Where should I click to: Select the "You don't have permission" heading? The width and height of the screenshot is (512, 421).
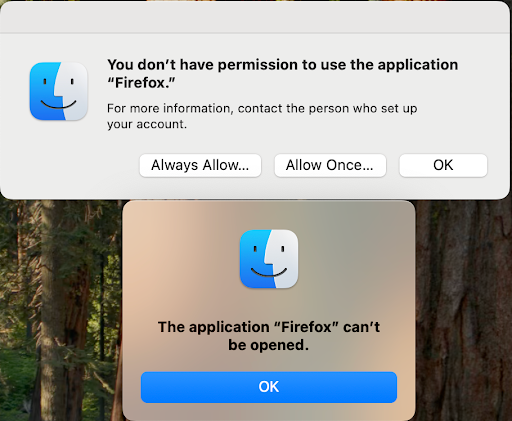click(282, 74)
